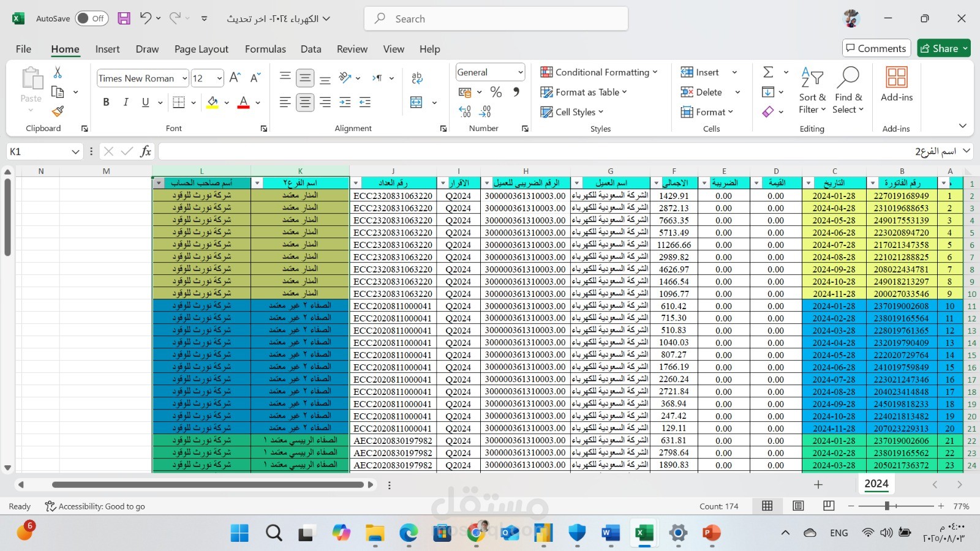Toggle Middle Align vertical alignment

305,78
